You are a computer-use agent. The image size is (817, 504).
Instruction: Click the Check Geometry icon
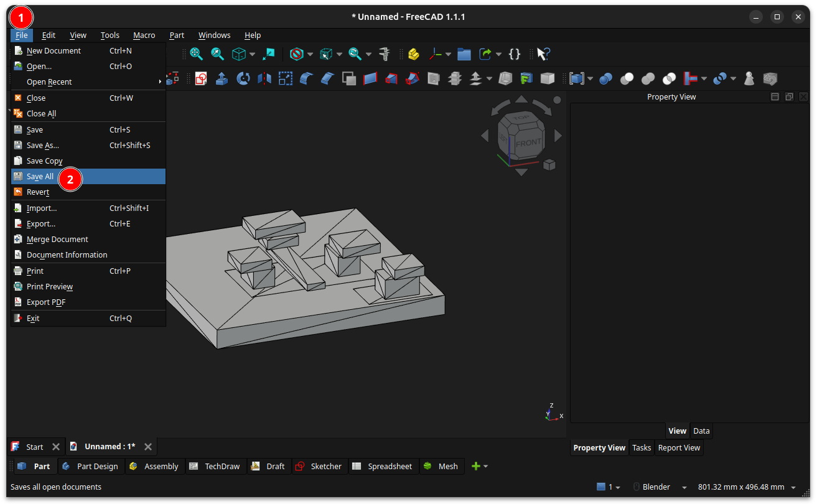coord(749,78)
